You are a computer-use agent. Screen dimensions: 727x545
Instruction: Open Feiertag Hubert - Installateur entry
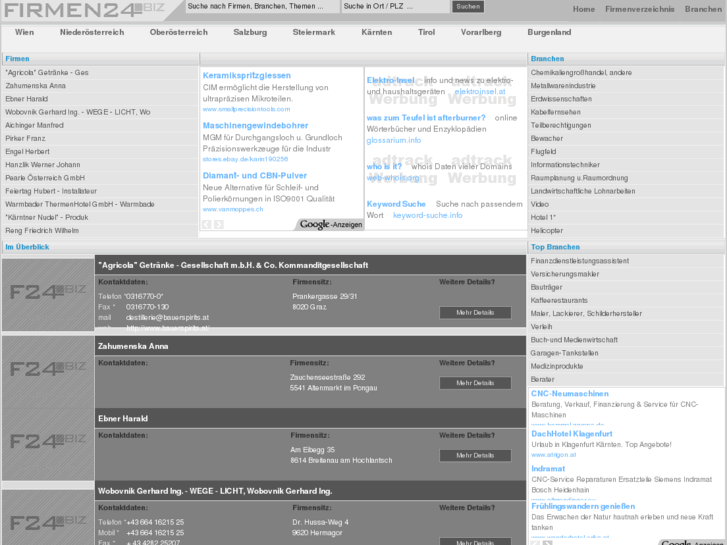point(51,191)
